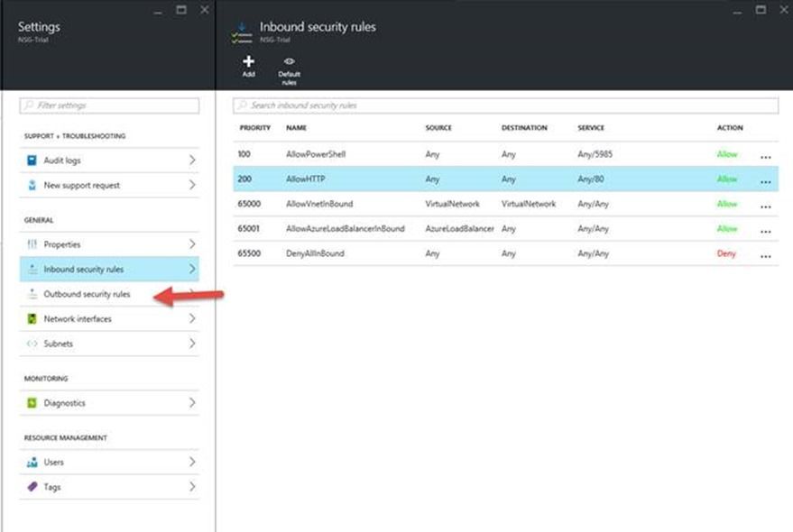Click the Any/5985 service value

(x=595, y=154)
